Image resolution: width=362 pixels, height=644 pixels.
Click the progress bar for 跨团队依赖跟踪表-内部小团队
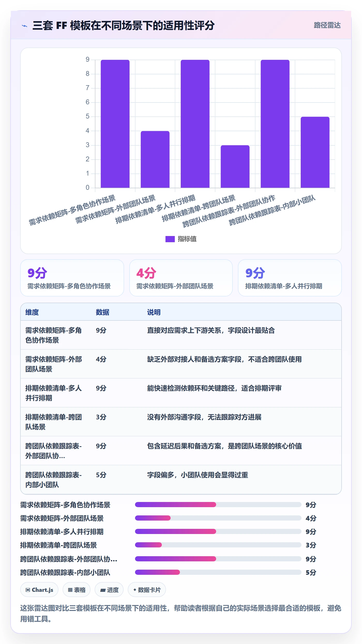tap(218, 572)
